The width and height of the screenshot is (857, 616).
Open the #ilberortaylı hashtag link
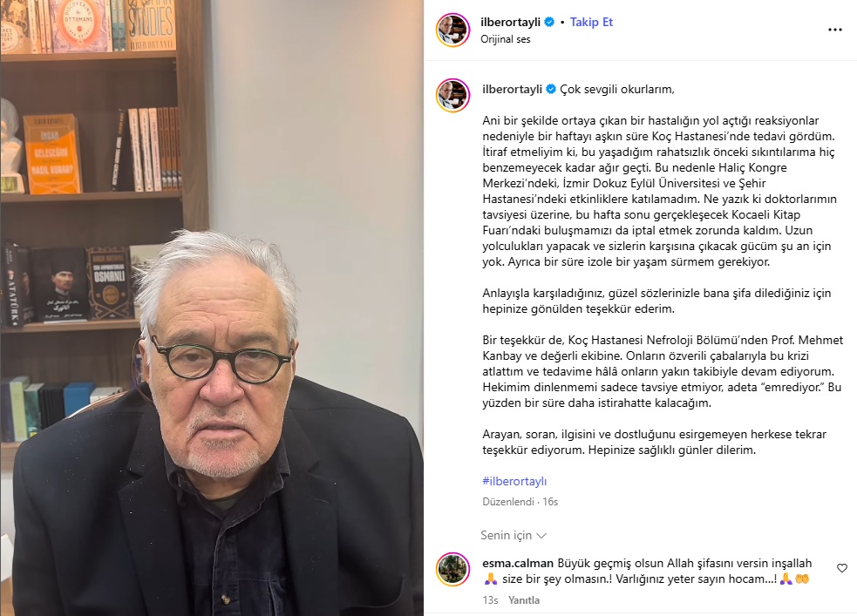514,481
